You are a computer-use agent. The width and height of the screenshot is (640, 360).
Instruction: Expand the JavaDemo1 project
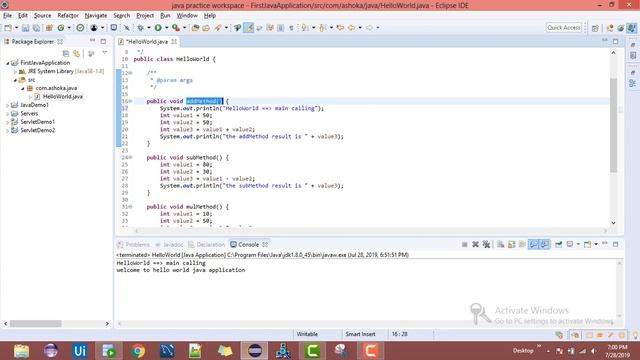click(x=7, y=105)
